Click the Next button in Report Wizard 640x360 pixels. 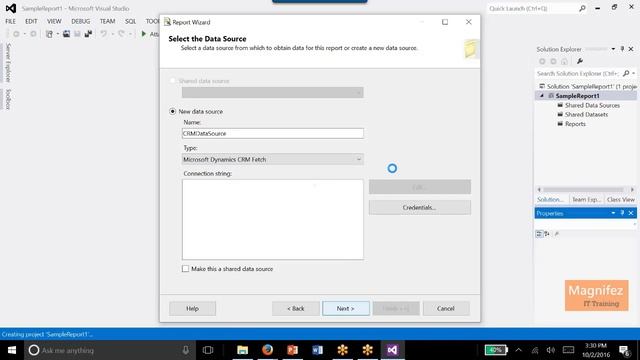pyautogui.click(x=346, y=309)
